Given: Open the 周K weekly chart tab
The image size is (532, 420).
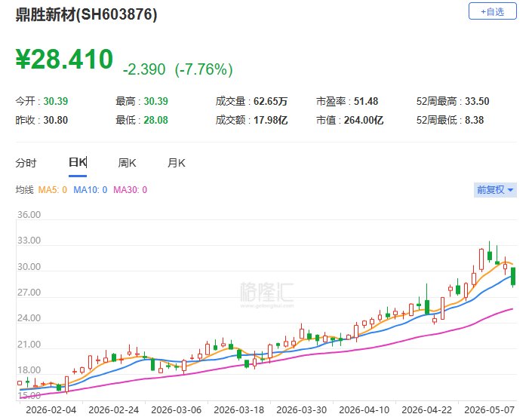Looking at the screenshot, I should click(x=127, y=163).
